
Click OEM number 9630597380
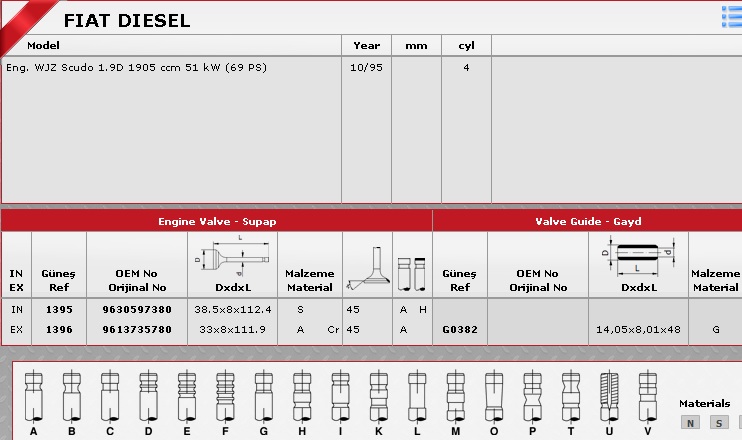pyautogui.click(x=137, y=310)
